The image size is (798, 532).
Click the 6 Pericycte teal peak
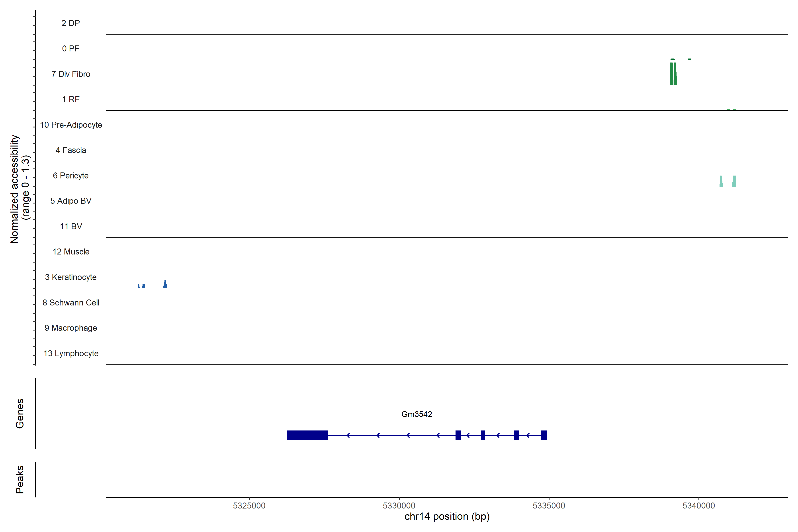[734, 181]
